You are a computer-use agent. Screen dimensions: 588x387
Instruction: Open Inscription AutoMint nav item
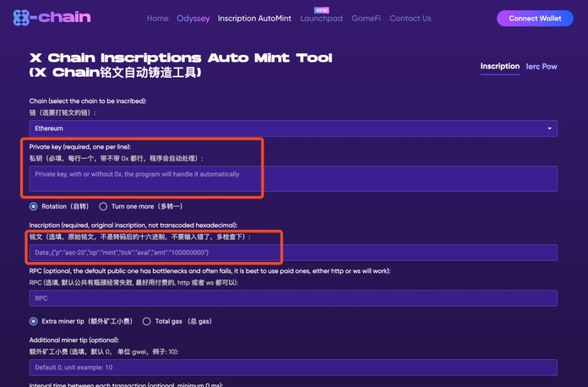255,18
